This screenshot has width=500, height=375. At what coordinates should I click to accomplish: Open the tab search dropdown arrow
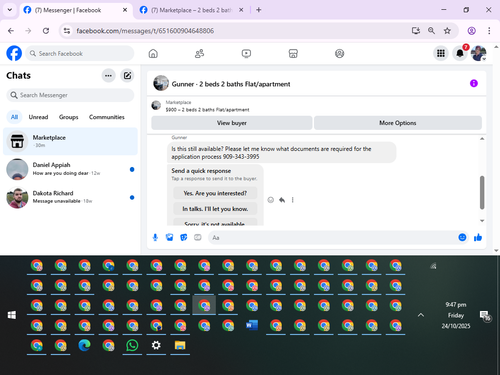(10, 10)
